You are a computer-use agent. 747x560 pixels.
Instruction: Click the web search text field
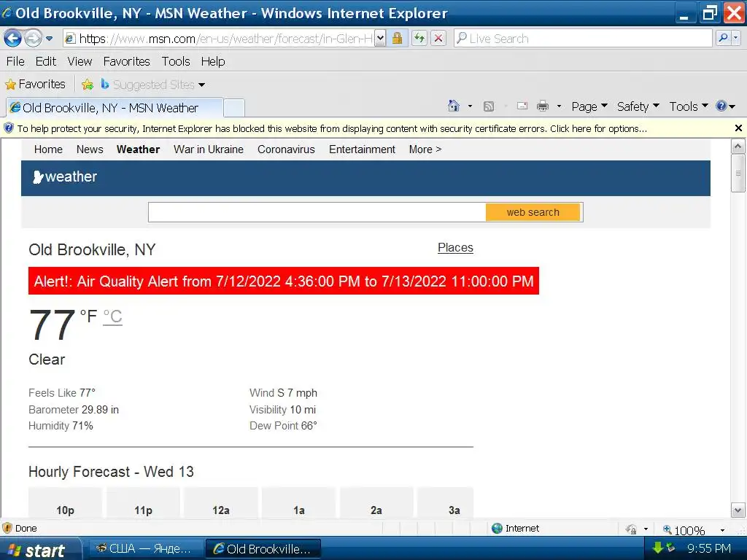(317, 212)
